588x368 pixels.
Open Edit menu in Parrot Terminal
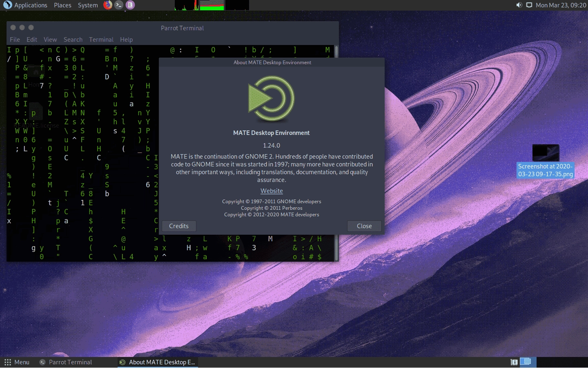point(32,40)
